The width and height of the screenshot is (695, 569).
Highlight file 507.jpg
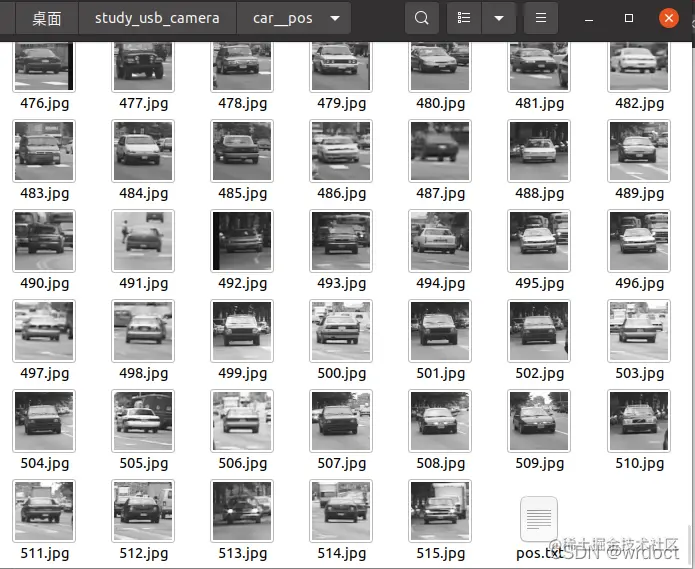tap(341, 421)
